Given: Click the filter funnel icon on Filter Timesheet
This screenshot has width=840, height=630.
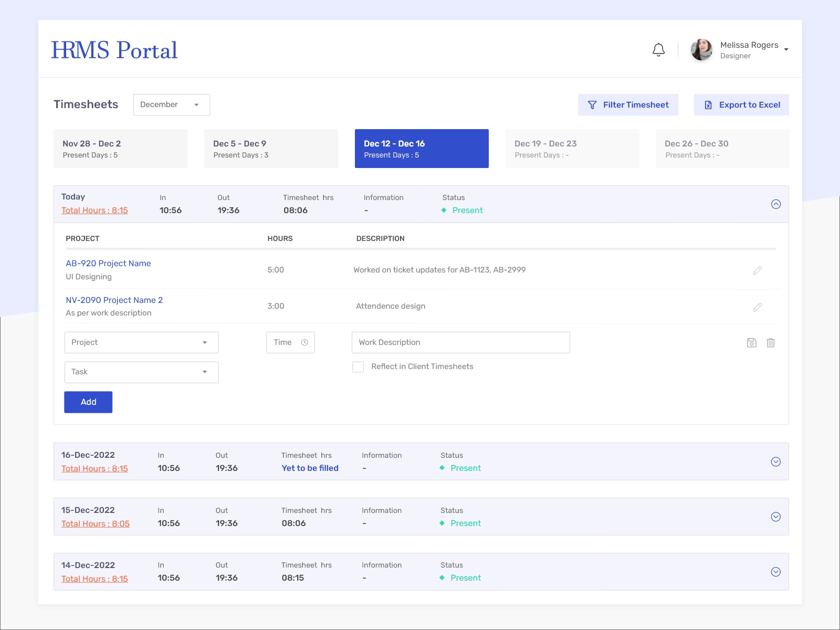Looking at the screenshot, I should (x=593, y=104).
